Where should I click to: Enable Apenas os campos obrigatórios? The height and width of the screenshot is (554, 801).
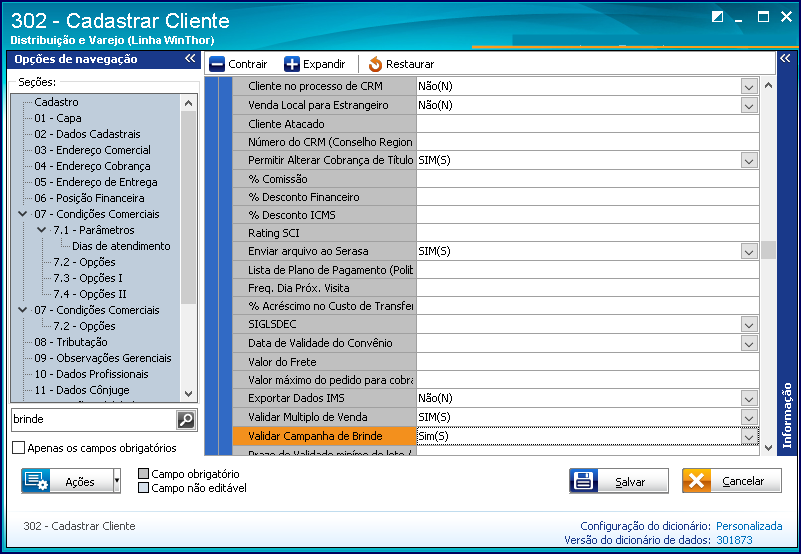pyautogui.click(x=18, y=448)
